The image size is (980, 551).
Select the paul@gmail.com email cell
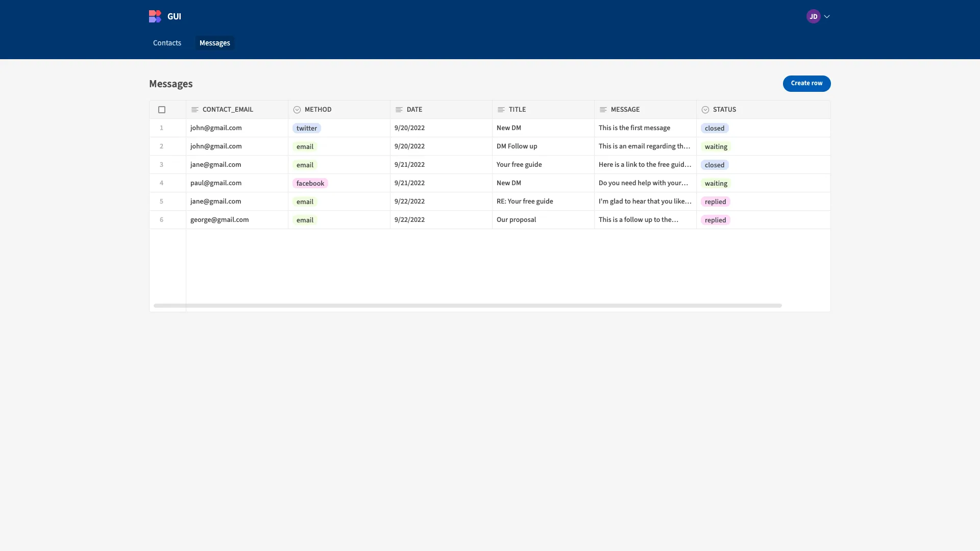(237, 183)
